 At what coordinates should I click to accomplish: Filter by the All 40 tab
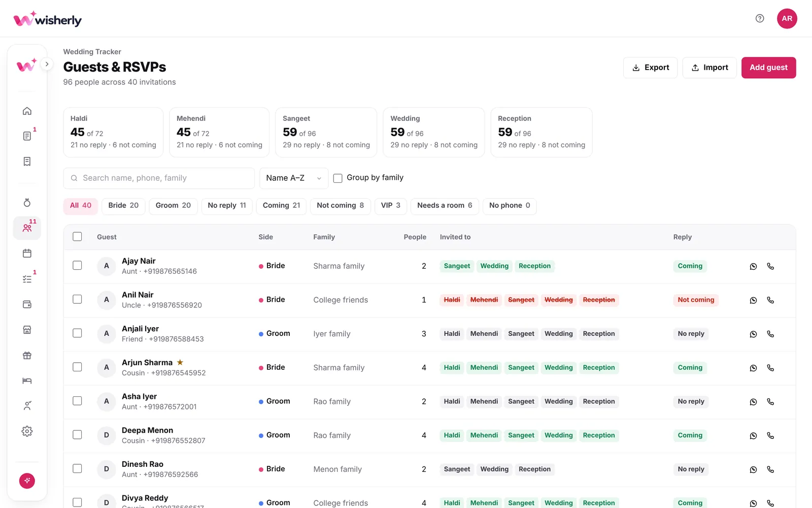pos(81,206)
